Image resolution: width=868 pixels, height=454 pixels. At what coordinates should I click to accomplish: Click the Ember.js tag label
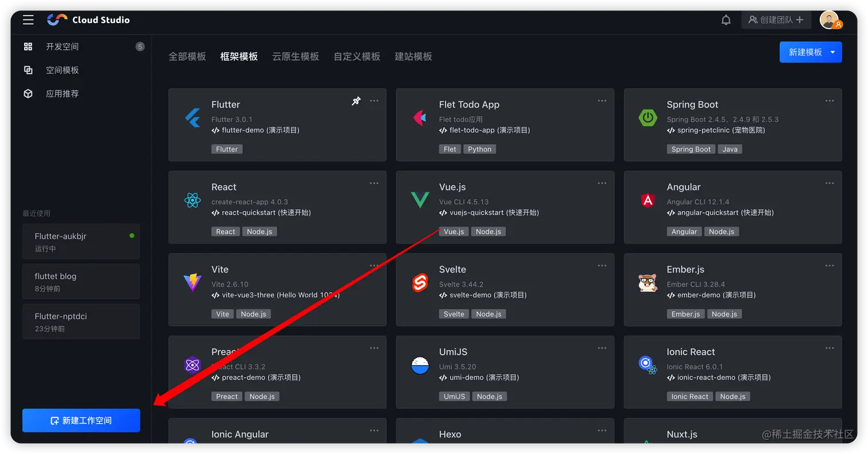[686, 314]
